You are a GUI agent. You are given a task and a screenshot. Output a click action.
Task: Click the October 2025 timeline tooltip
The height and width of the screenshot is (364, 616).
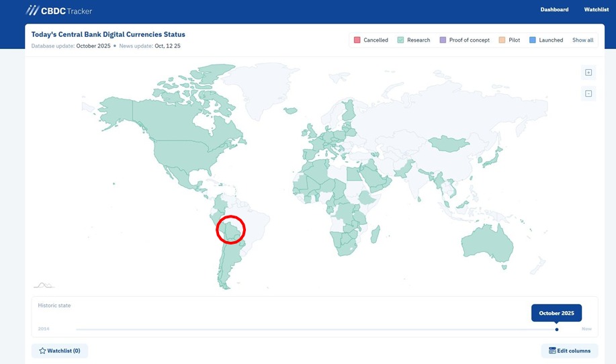coord(556,313)
